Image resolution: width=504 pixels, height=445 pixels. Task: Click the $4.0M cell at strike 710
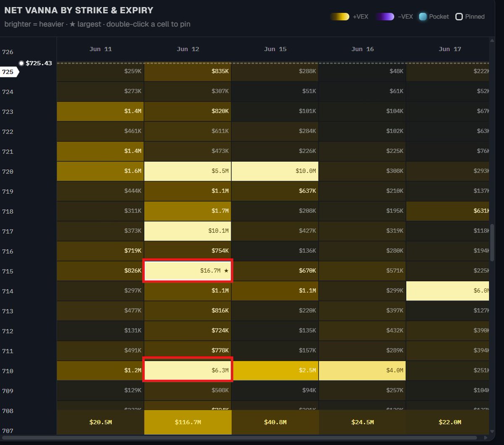(362, 371)
